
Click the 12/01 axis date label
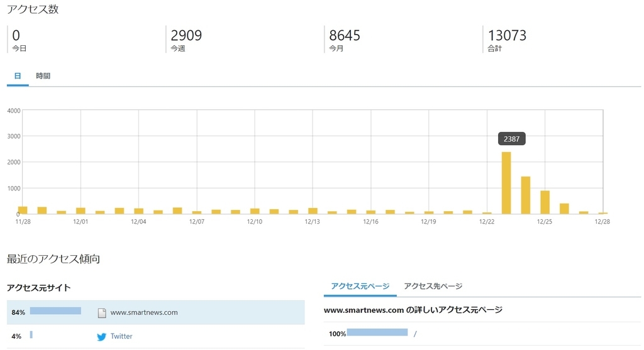(x=80, y=222)
